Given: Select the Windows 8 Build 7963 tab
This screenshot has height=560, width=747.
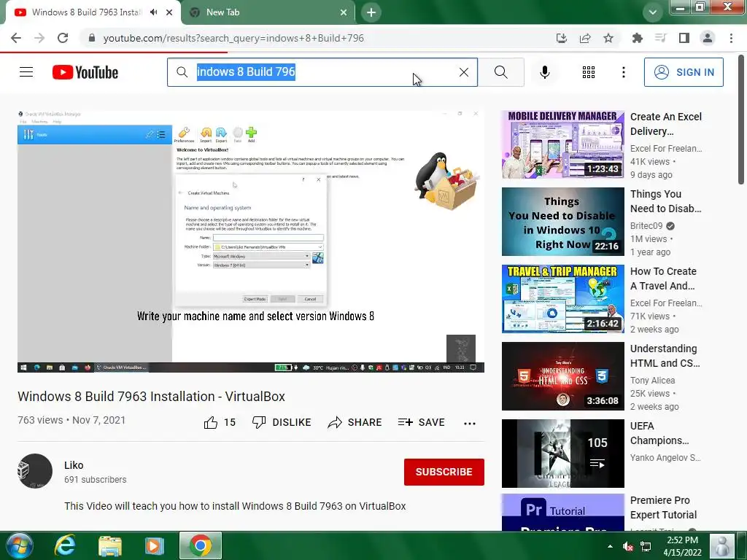Looking at the screenshot, I should pyautogui.click(x=87, y=12).
